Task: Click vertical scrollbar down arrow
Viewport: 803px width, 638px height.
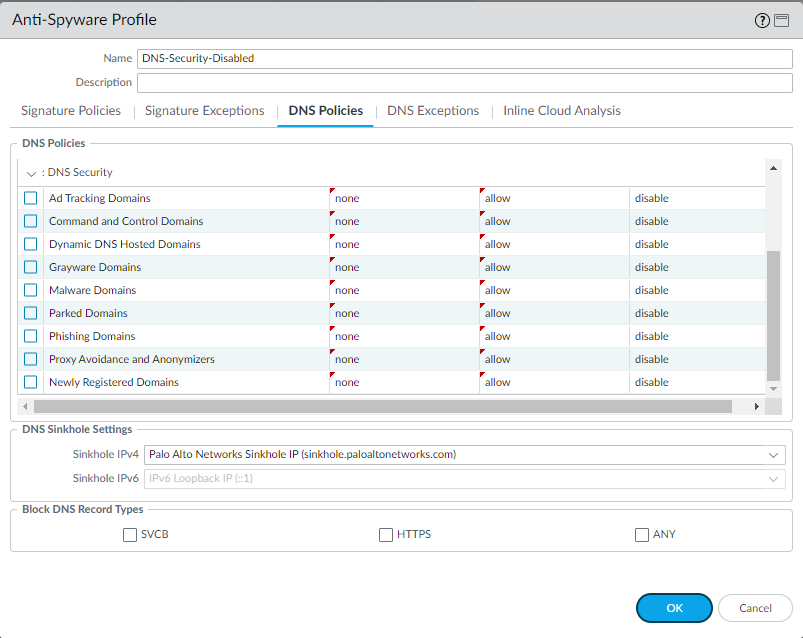Action: pyautogui.click(x=773, y=386)
